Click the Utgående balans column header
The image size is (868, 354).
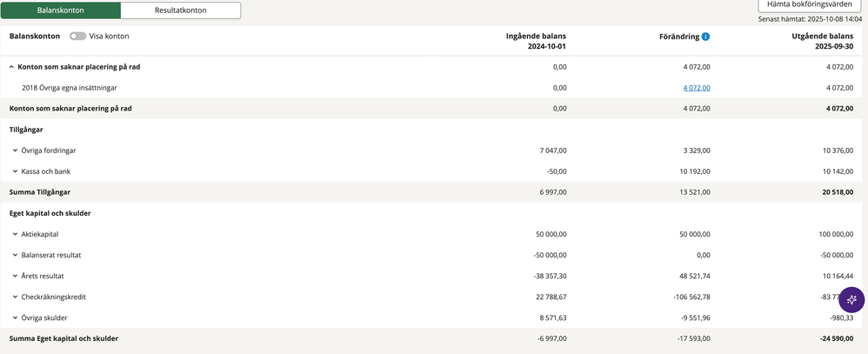[822, 42]
